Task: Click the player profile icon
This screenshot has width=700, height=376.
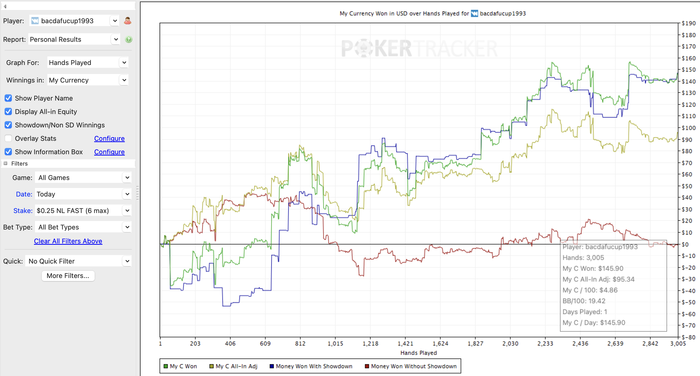Action: [128, 21]
